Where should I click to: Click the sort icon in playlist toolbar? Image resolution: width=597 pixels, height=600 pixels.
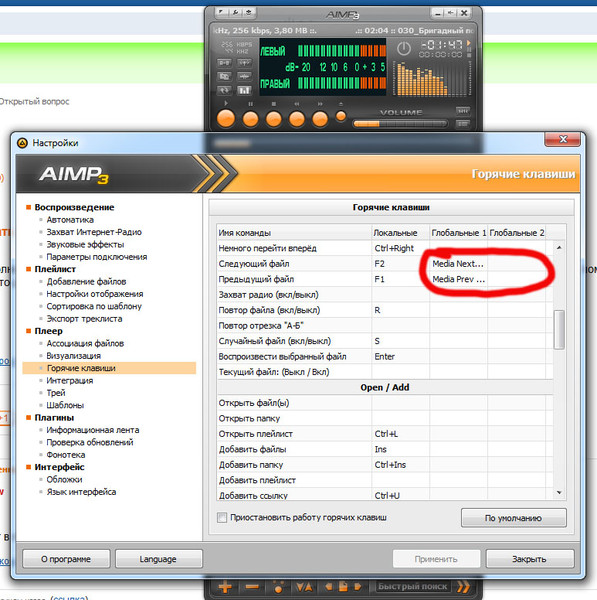304,587
